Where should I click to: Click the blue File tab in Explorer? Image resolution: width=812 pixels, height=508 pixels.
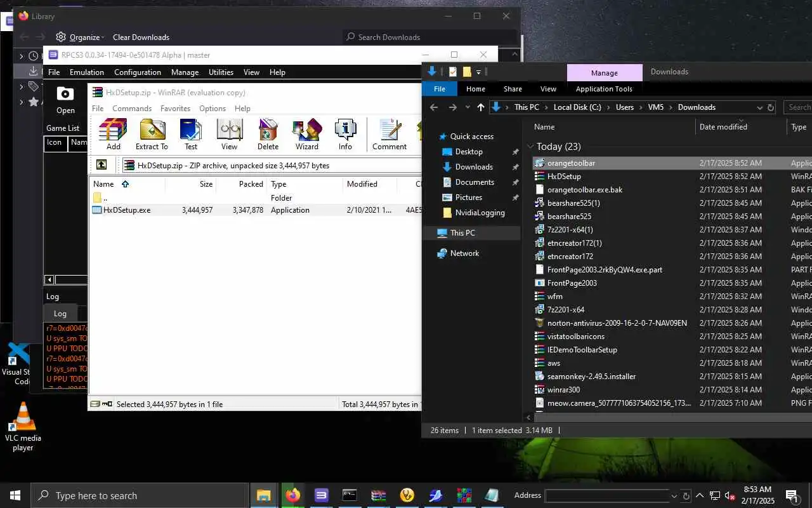440,89
